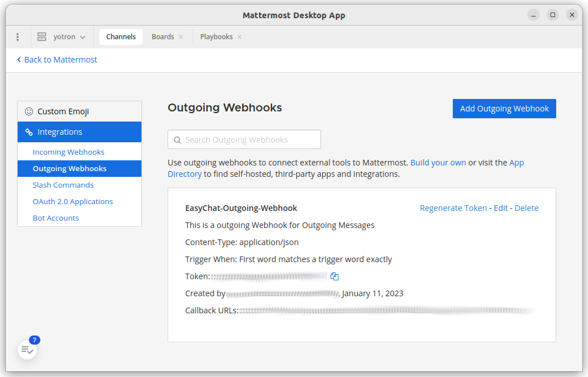Viewport: 588px width, 377px height.
Task: Expand the yotron server dropdown
Action: pos(82,37)
